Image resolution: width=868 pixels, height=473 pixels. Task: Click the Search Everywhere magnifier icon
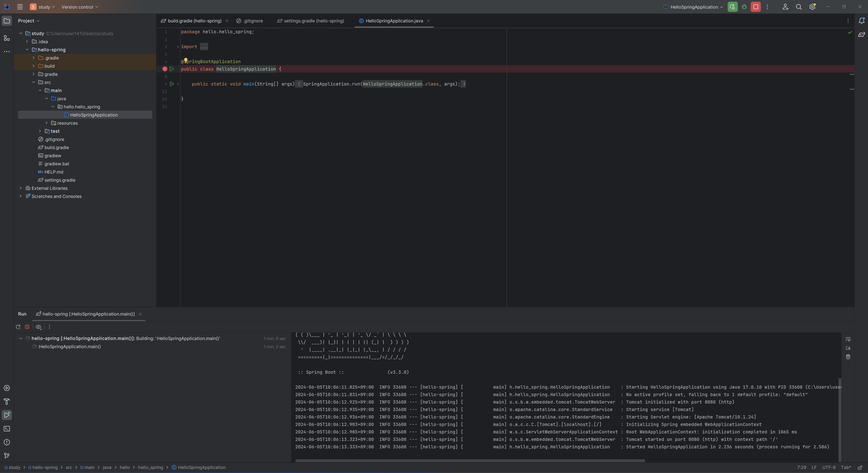click(x=798, y=7)
